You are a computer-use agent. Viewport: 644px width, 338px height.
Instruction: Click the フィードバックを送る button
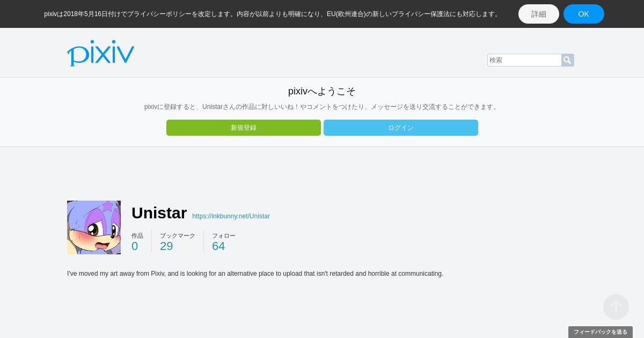[x=601, y=332]
